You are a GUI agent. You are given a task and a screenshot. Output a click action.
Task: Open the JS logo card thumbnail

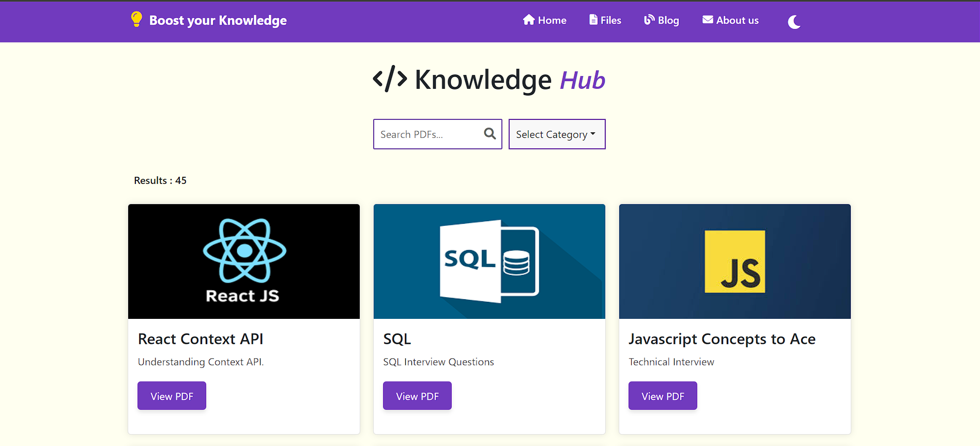pos(735,262)
